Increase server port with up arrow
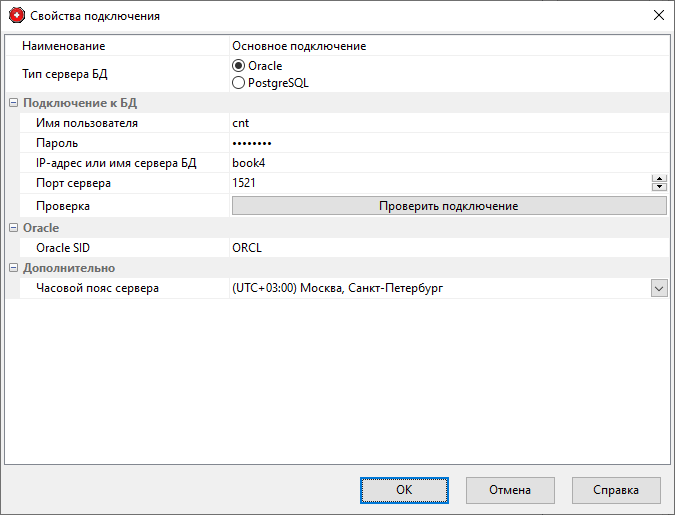 pos(659,178)
